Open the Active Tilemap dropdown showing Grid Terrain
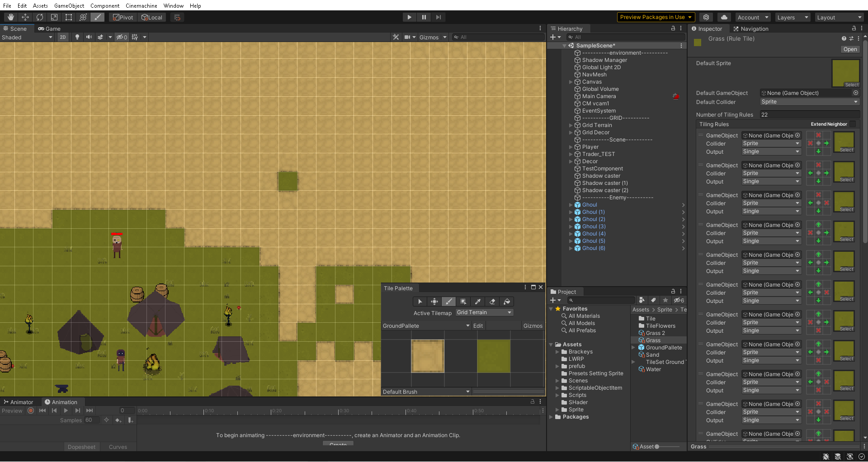 coord(484,312)
